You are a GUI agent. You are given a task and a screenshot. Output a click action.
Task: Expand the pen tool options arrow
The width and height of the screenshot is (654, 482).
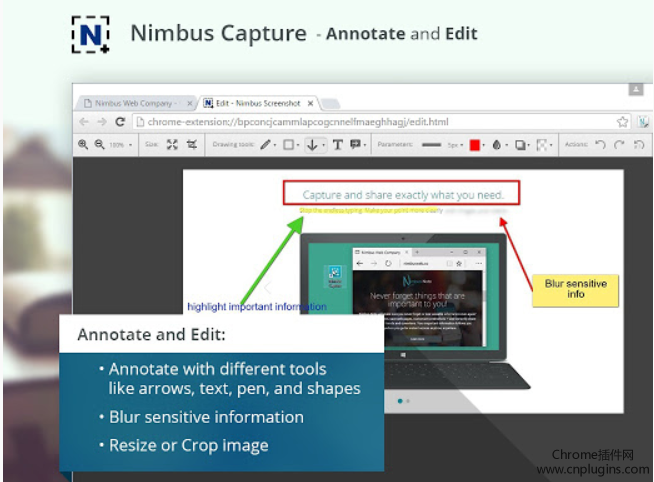click(x=275, y=145)
